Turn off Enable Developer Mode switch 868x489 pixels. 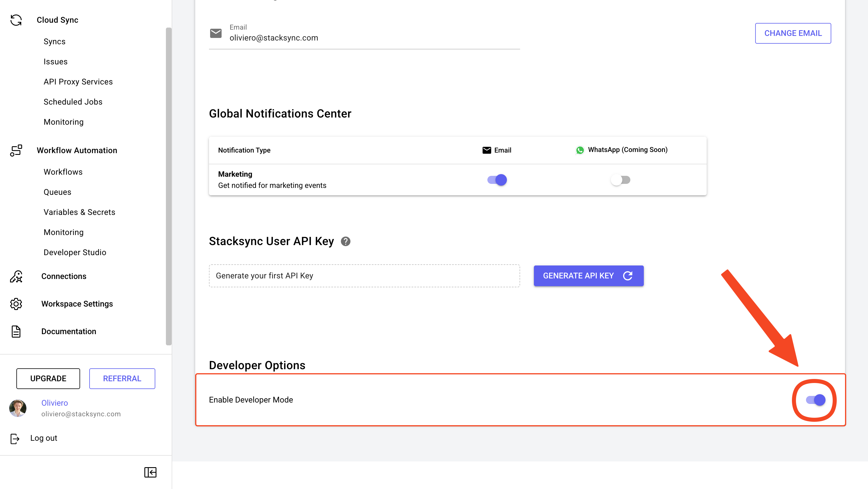[815, 400]
